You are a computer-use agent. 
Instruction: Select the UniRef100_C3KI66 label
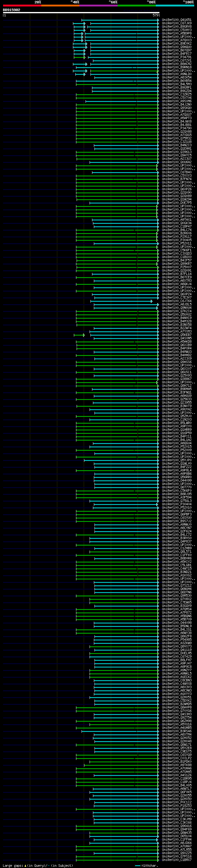tap(176, 822)
